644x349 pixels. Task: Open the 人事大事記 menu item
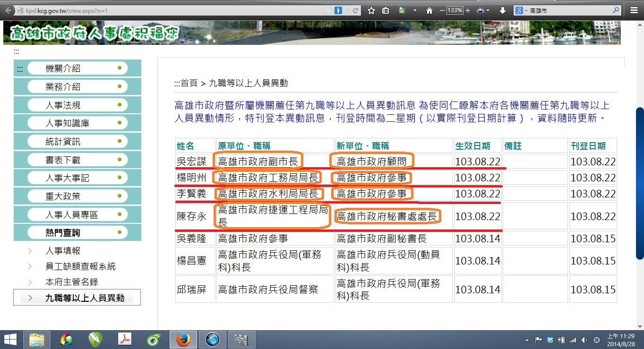click(x=77, y=178)
